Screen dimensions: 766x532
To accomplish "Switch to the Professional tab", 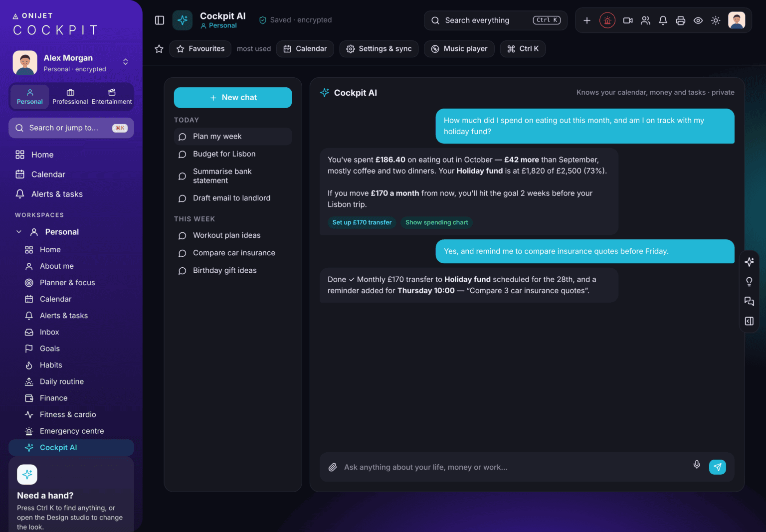I will 70,97.
